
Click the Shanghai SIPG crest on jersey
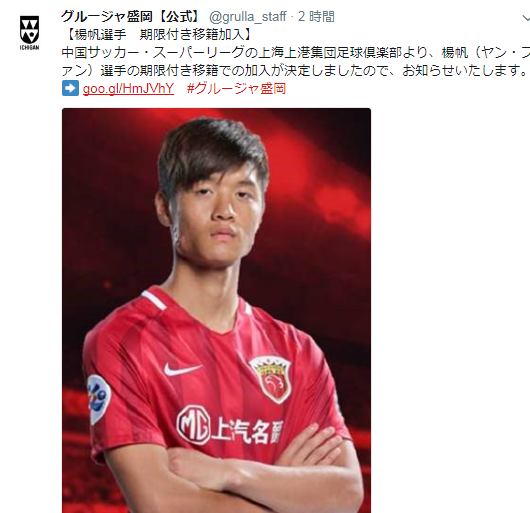coord(270,380)
